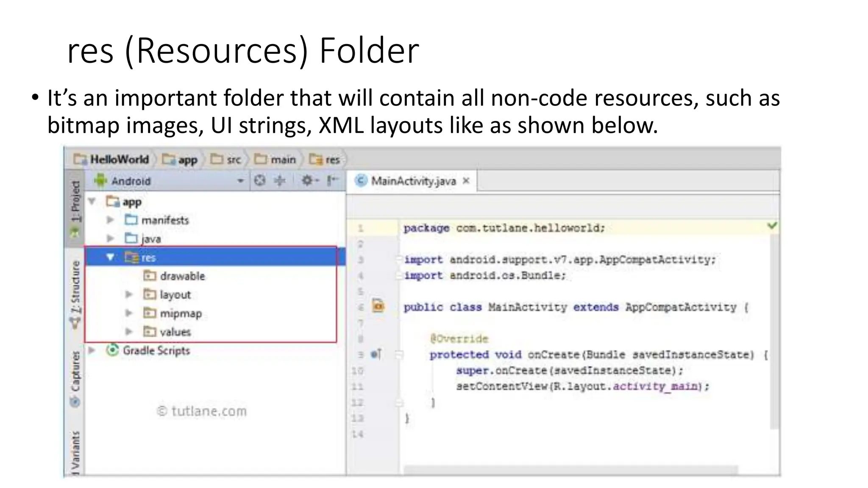Select the layout folder
Screen dimensions: 868x488
click(x=167, y=294)
